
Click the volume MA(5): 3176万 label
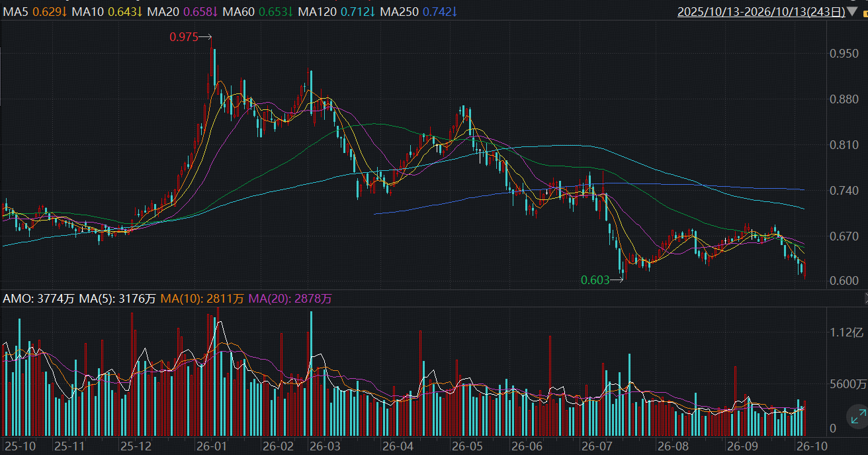coord(118,299)
